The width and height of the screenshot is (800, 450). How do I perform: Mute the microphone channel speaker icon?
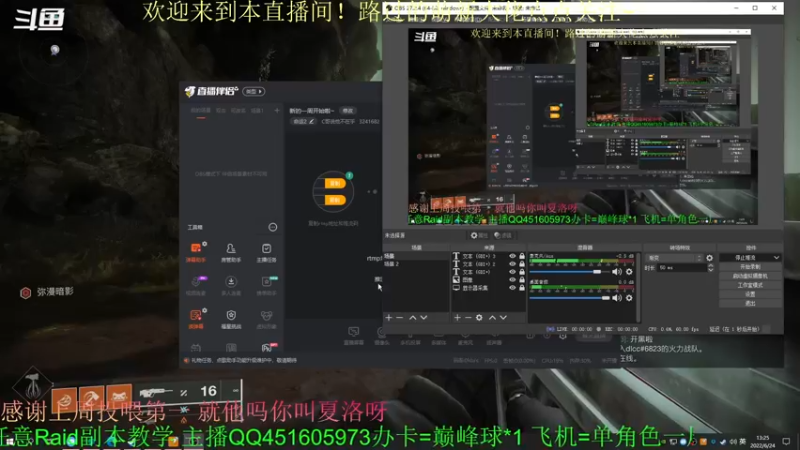coord(617,271)
